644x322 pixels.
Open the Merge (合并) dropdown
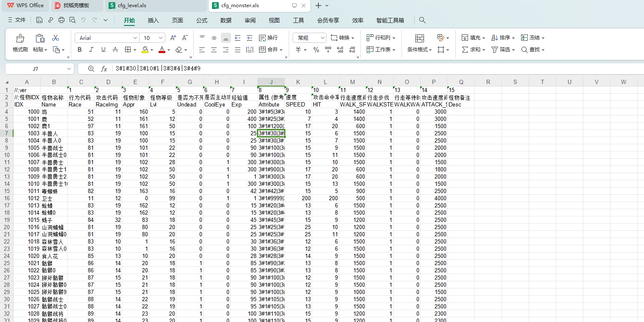click(x=282, y=50)
